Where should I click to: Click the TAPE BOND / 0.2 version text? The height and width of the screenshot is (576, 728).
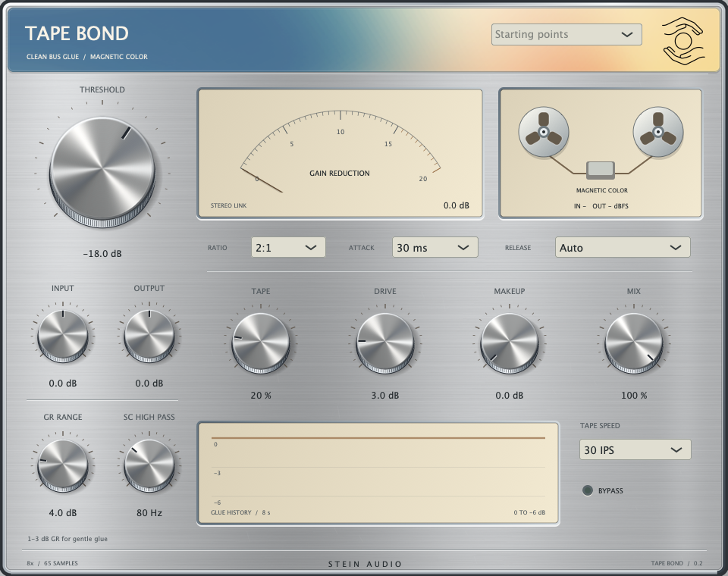click(676, 563)
